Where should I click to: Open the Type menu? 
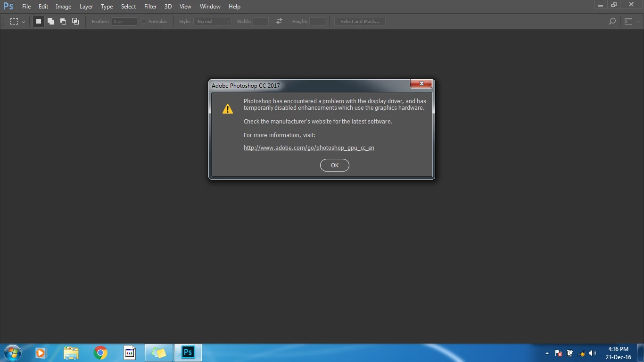pos(107,7)
